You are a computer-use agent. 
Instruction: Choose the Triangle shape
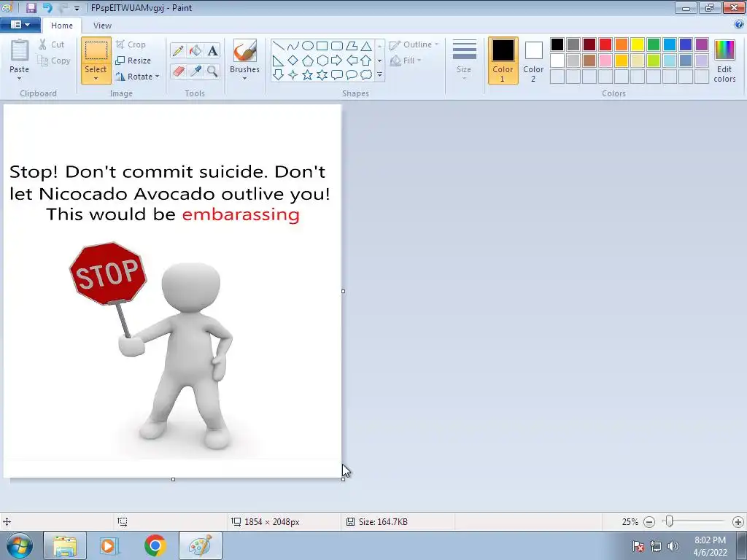click(x=366, y=46)
